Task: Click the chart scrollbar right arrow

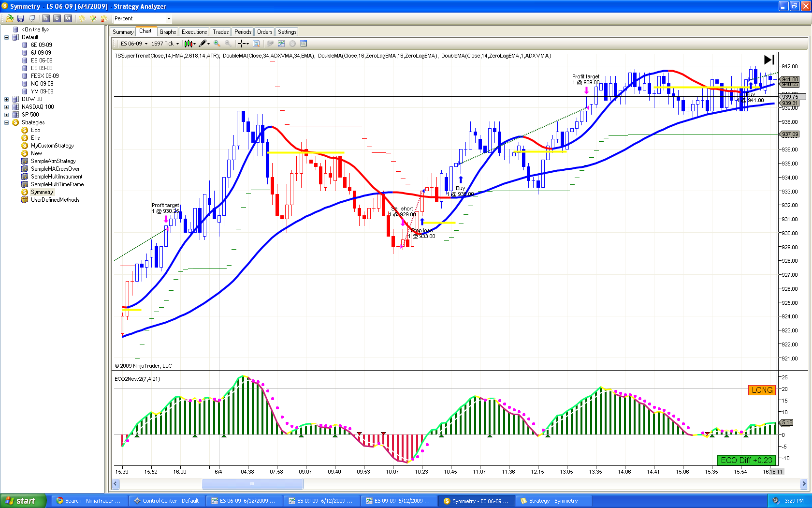Action: coord(804,484)
